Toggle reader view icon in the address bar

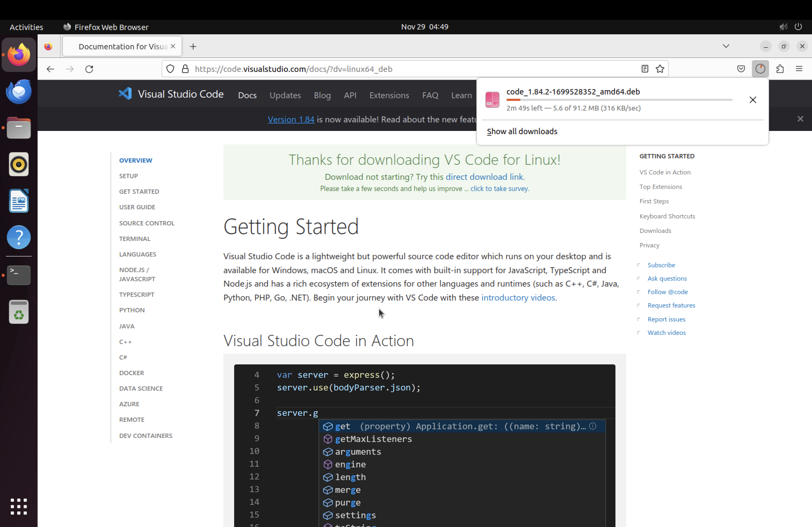pyautogui.click(x=645, y=69)
